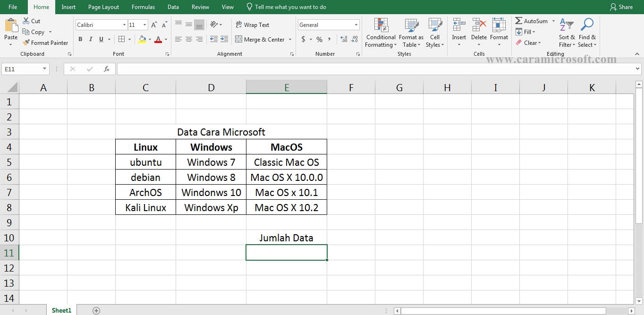Toggle Wrap Text on
The height and width of the screenshot is (315, 644).
point(252,25)
